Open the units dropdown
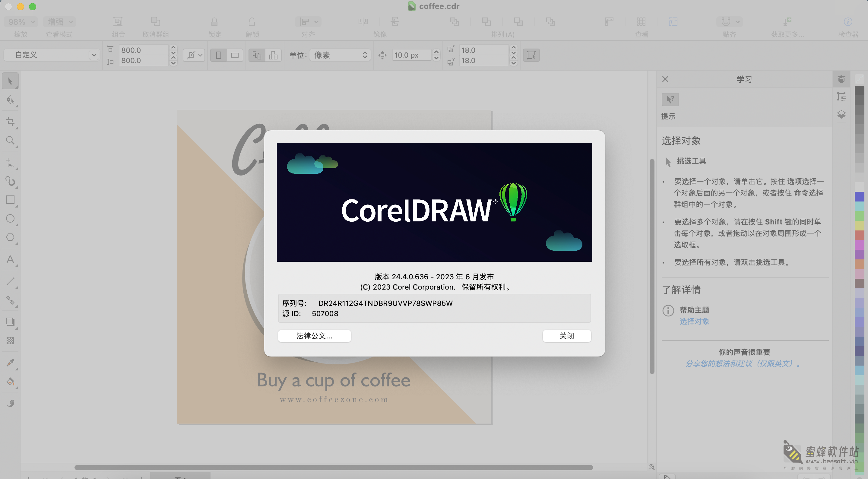Screen dimensions: 868x479 click(x=340, y=55)
